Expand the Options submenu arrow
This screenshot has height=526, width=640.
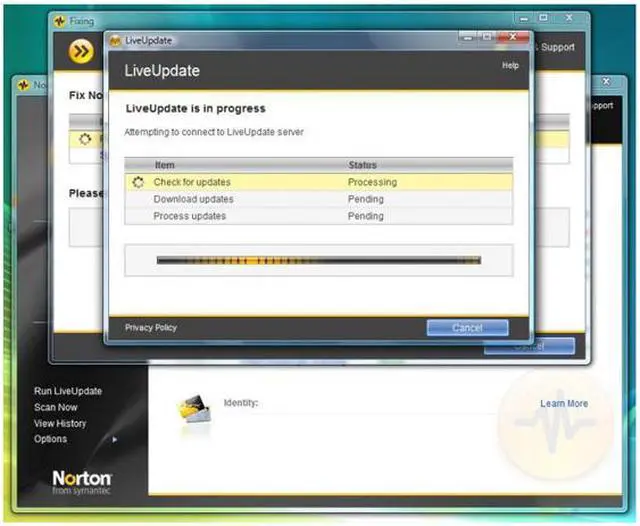pyautogui.click(x=115, y=439)
